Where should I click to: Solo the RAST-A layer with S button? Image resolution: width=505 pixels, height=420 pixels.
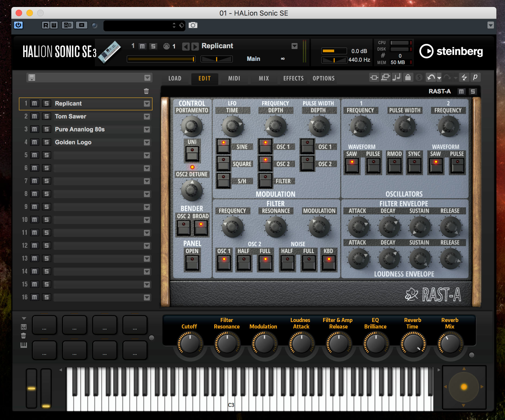point(473,92)
